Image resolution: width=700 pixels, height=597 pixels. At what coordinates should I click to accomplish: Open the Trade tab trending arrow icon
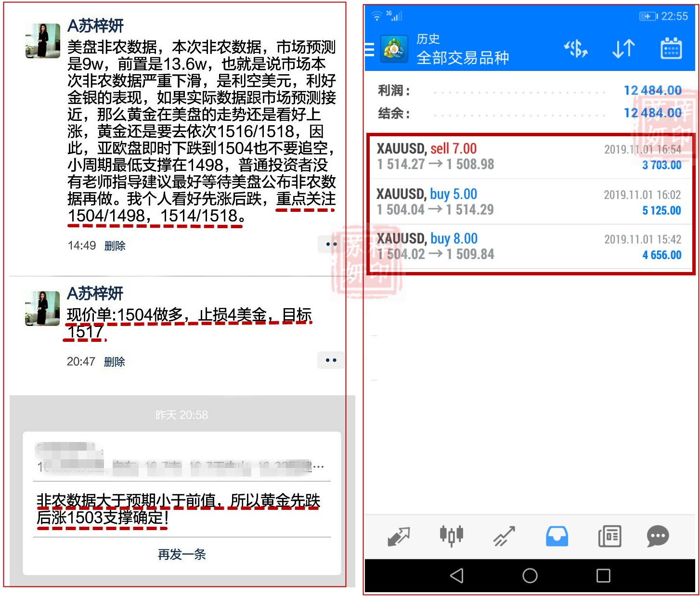[504, 536]
